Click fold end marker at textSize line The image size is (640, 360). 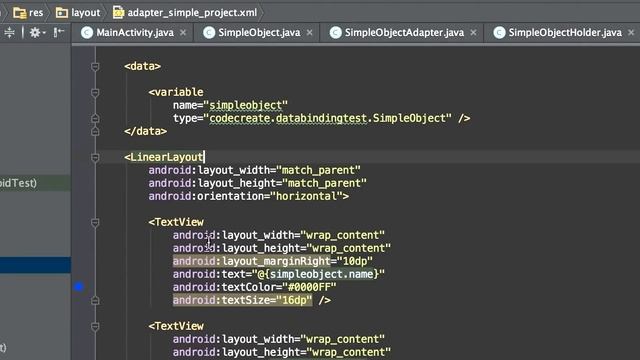pos(95,301)
